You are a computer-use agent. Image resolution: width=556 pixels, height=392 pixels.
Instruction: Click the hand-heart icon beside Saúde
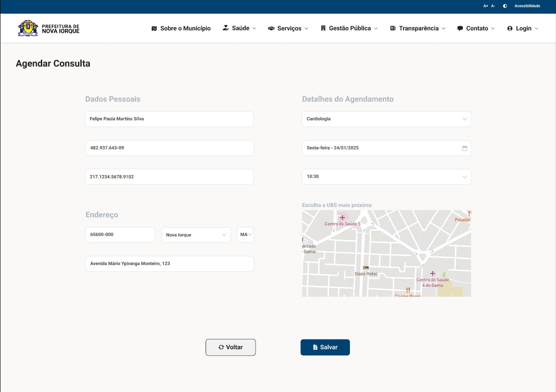pyautogui.click(x=226, y=28)
